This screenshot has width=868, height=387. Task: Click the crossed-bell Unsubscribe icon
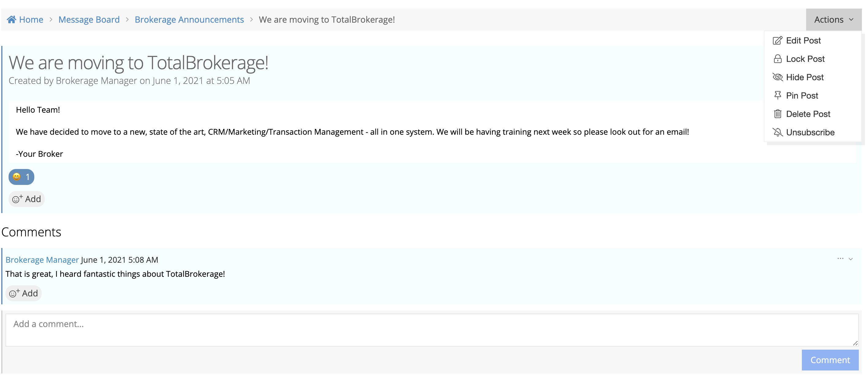[777, 132]
